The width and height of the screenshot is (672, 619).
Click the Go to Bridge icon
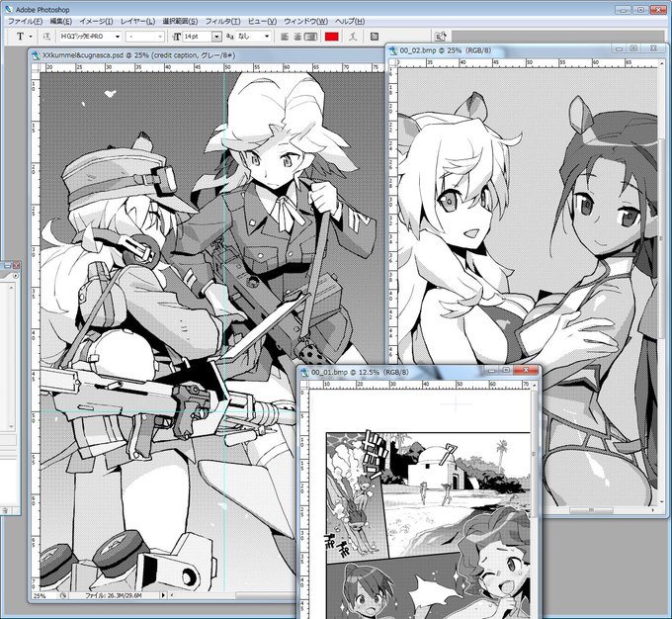[440, 36]
